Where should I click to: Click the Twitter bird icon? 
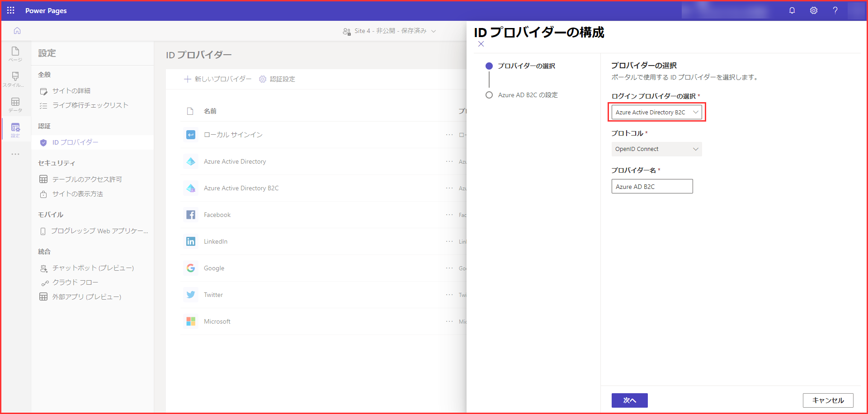(191, 295)
